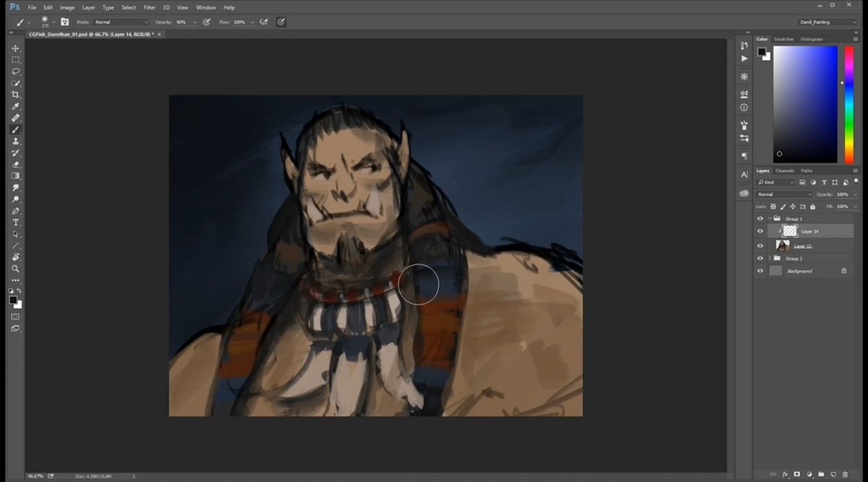Open the Flow value dropdown
The height and width of the screenshot is (482, 868).
[252, 22]
